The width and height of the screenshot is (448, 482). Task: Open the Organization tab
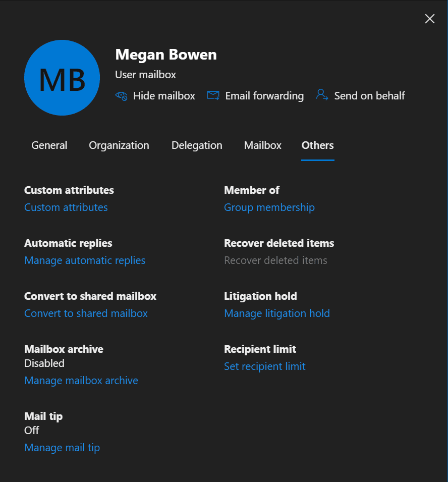(119, 145)
